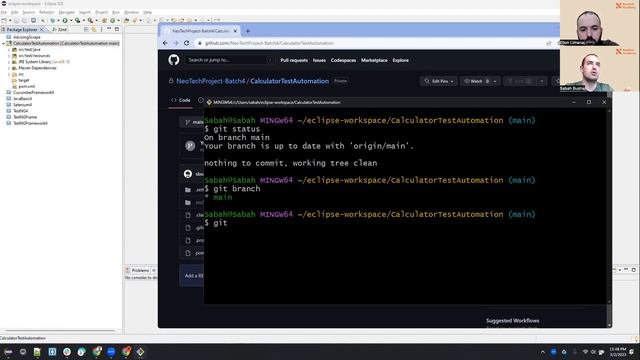Click the terminal monitor icon in Eclipse toolbar
640x360 pixels.
[x=33, y=20]
